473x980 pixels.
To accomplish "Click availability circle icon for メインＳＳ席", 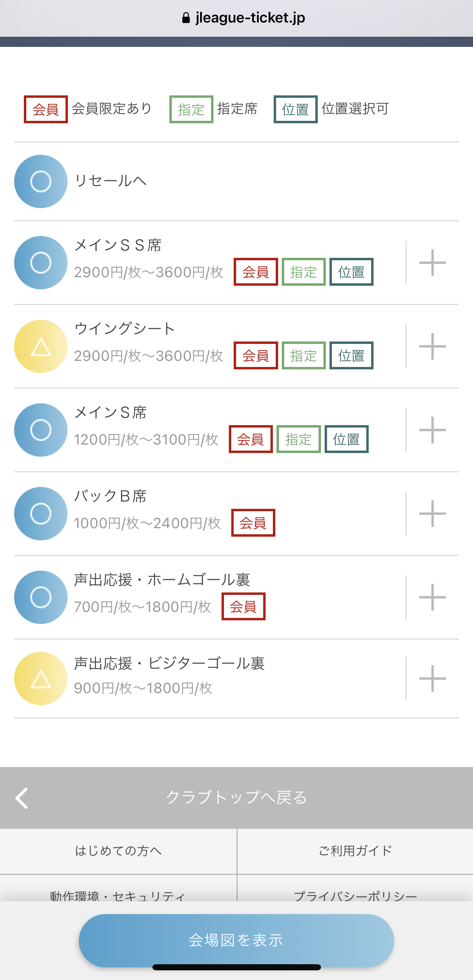I will 41,263.
